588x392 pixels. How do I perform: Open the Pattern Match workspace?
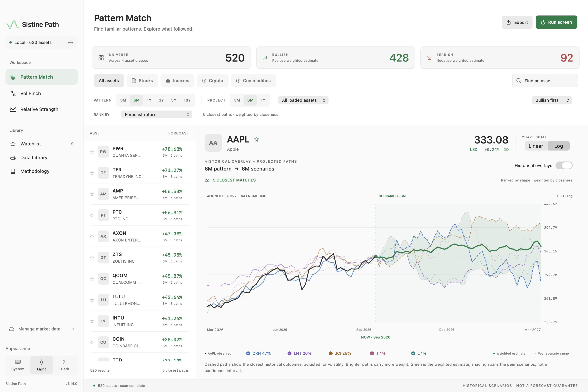click(42, 77)
